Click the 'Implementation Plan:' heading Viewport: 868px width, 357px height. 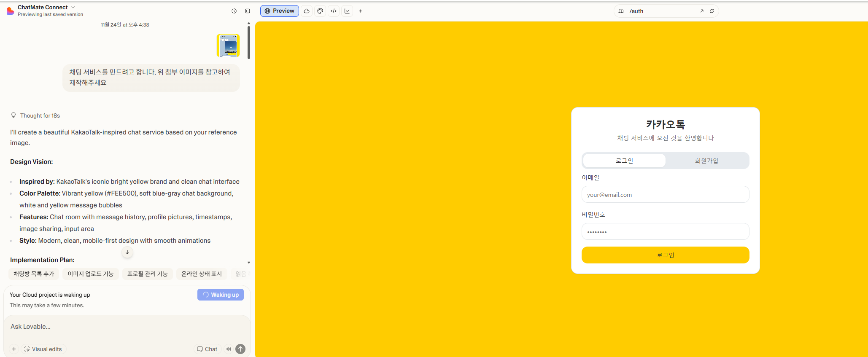[42, 260]
